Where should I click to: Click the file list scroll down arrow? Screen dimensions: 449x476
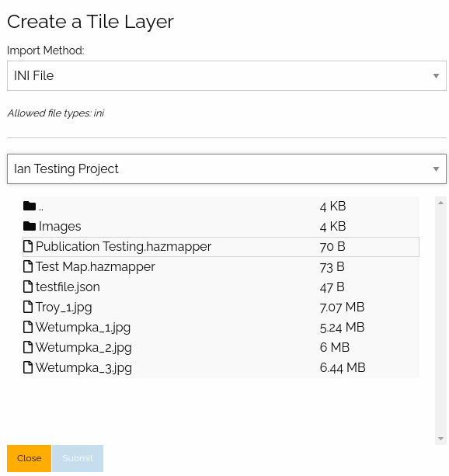[440, 439]
